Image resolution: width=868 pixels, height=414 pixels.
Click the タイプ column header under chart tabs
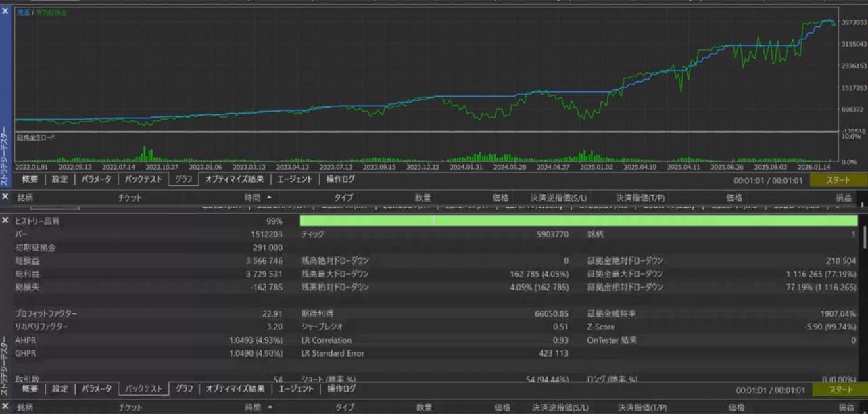tap(343, 198)
